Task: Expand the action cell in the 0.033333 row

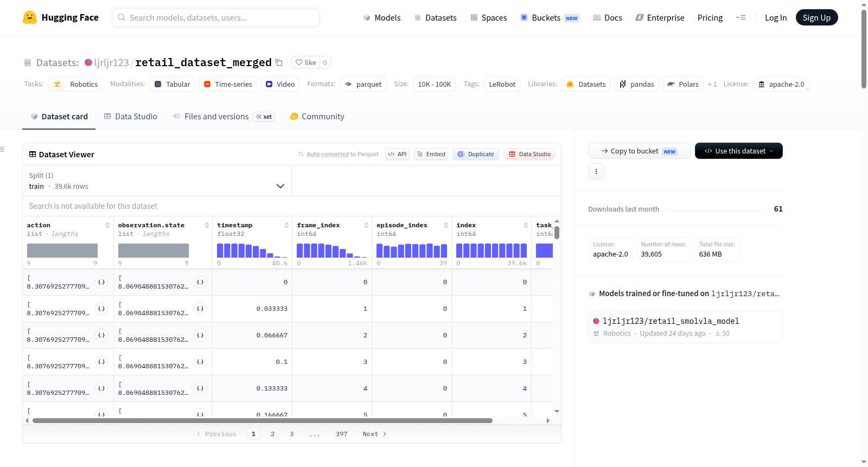Action: [101, 309]
